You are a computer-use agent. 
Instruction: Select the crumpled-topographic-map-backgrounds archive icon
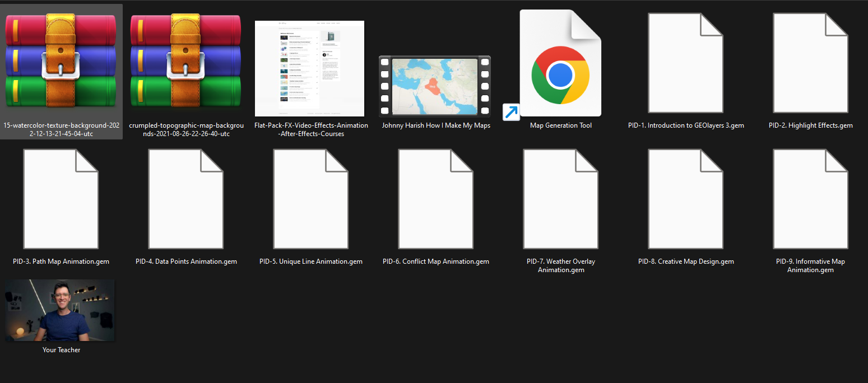(x=185, y=64)
